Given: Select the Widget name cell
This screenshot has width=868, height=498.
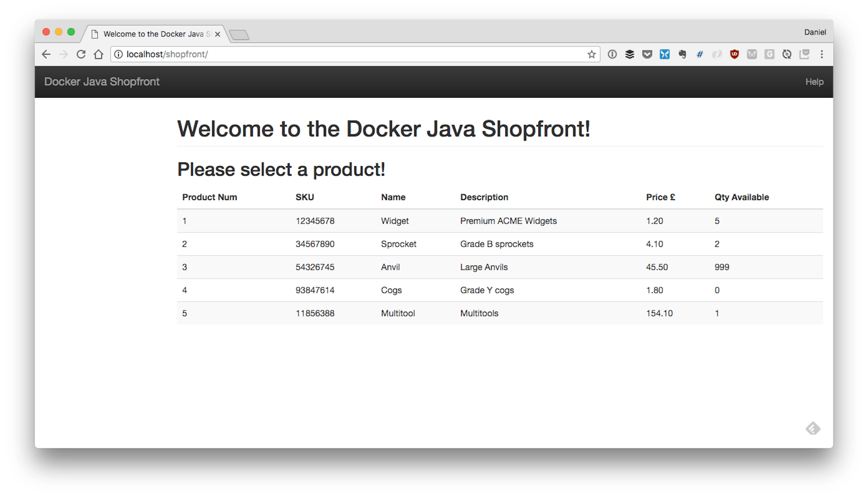Looking at the screenshot, I should point(394,221).
